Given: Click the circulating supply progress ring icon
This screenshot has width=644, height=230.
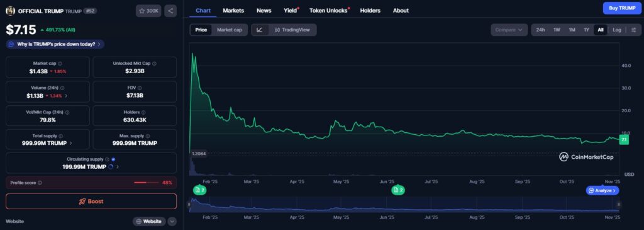Looking at the screenshot, I should 111,167.
